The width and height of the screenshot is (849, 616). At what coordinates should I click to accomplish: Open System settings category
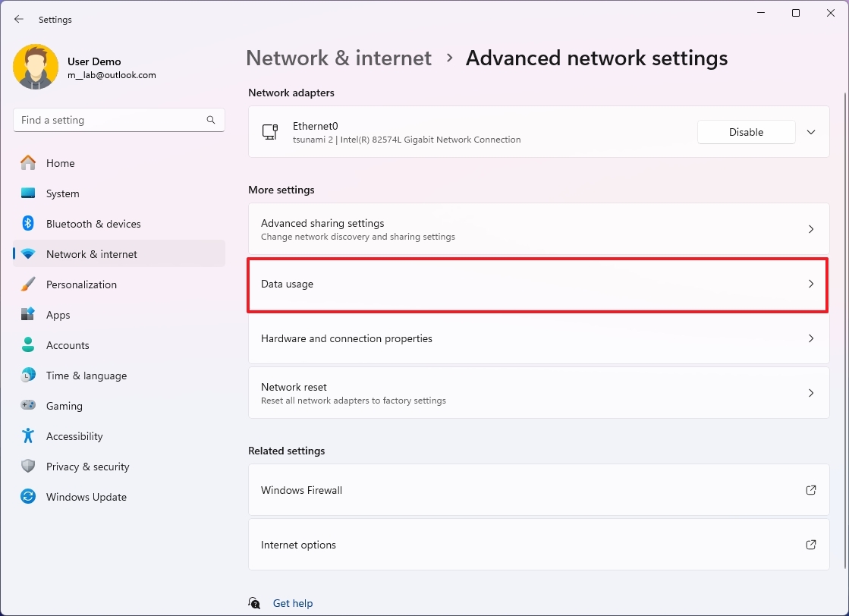click(119, 193)
